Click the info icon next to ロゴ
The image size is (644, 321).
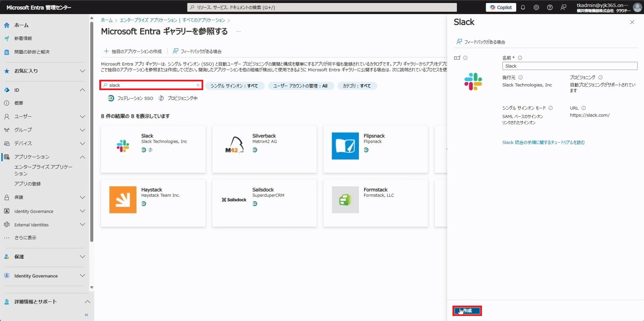click(x=465, y=58)
